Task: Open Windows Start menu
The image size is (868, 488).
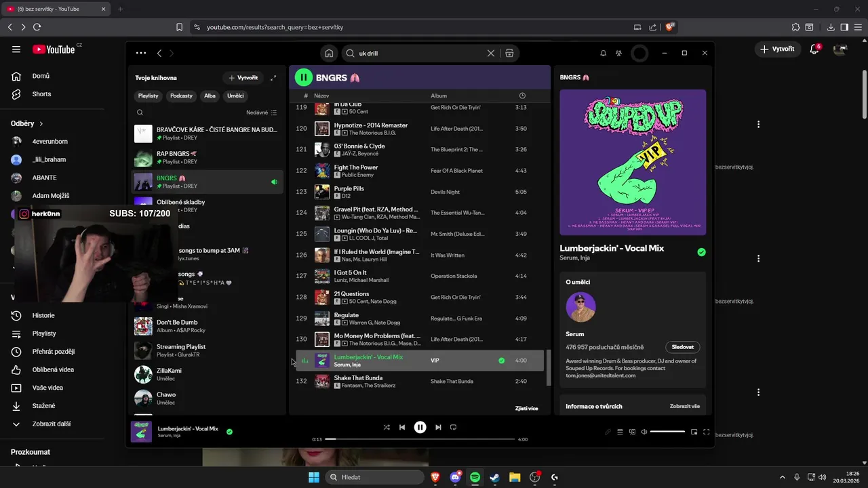Action: pos(314,477)
